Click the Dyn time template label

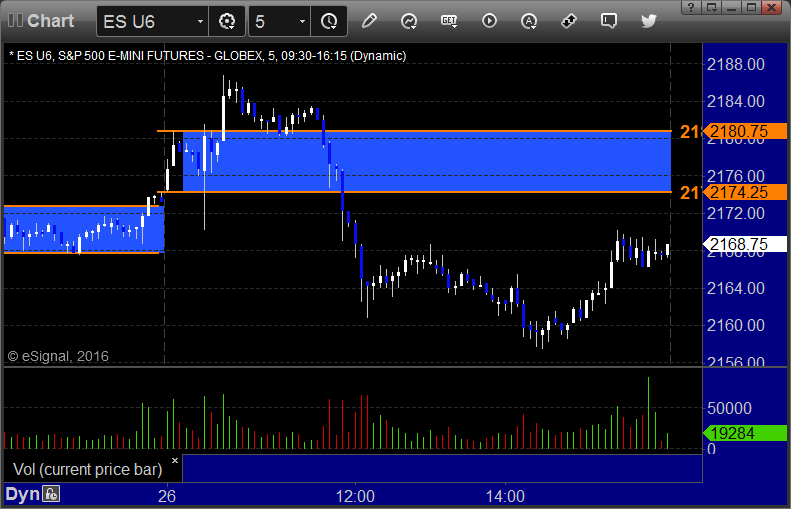pos(22,494)
